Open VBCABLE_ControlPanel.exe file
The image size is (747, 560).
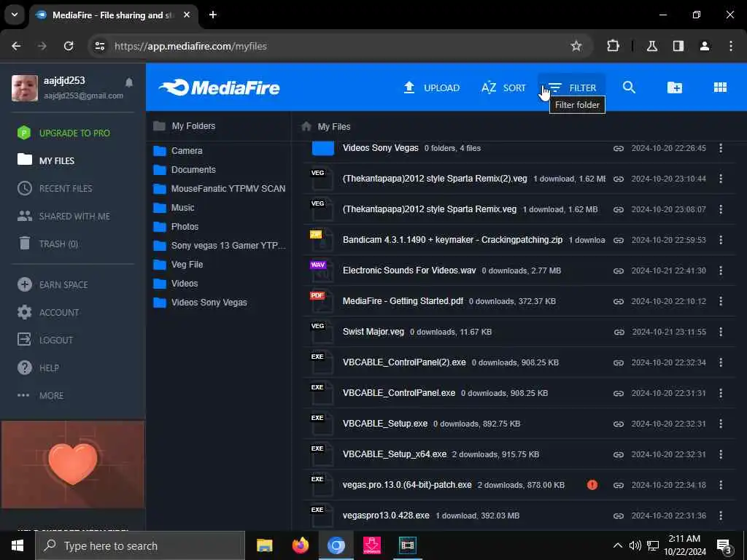[x=399, y=393]
